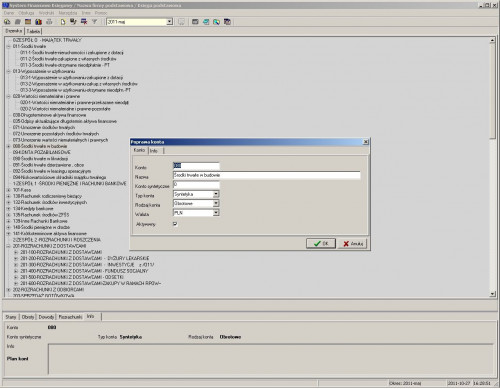Switch to the Rozrachunki bottom tab
Screen dimensions: 500x389
tap(70, 317)
